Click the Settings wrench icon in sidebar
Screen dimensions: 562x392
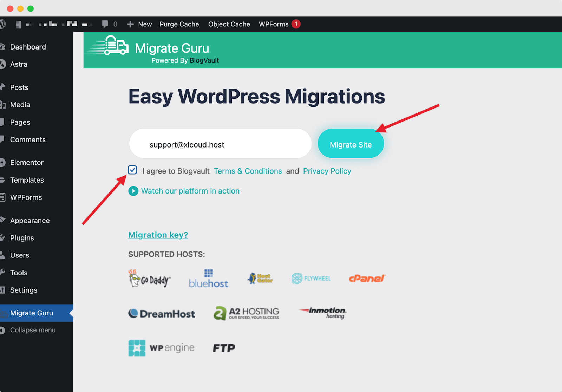3,290
